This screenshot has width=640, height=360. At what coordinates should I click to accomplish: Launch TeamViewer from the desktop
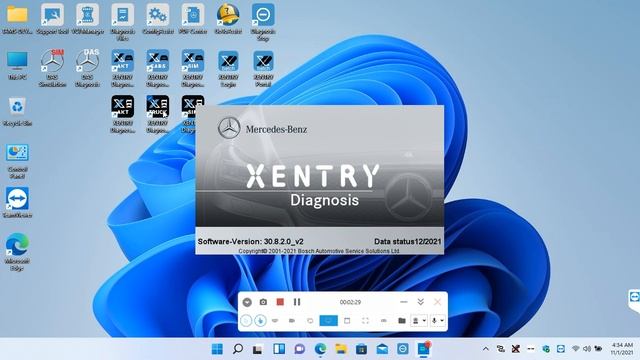[x=17, y=202]
